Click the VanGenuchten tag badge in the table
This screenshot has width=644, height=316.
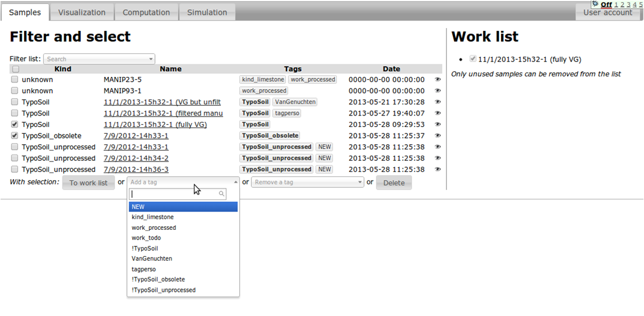294,102
